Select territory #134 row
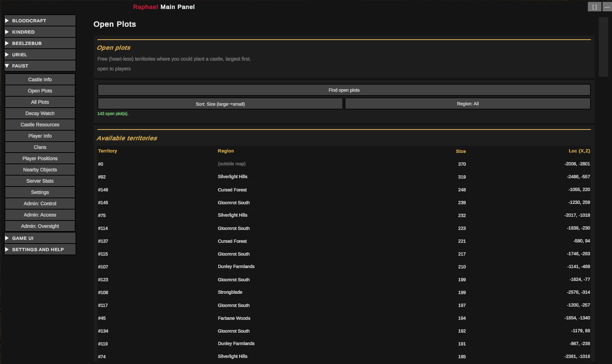 (x=344, y=331)
